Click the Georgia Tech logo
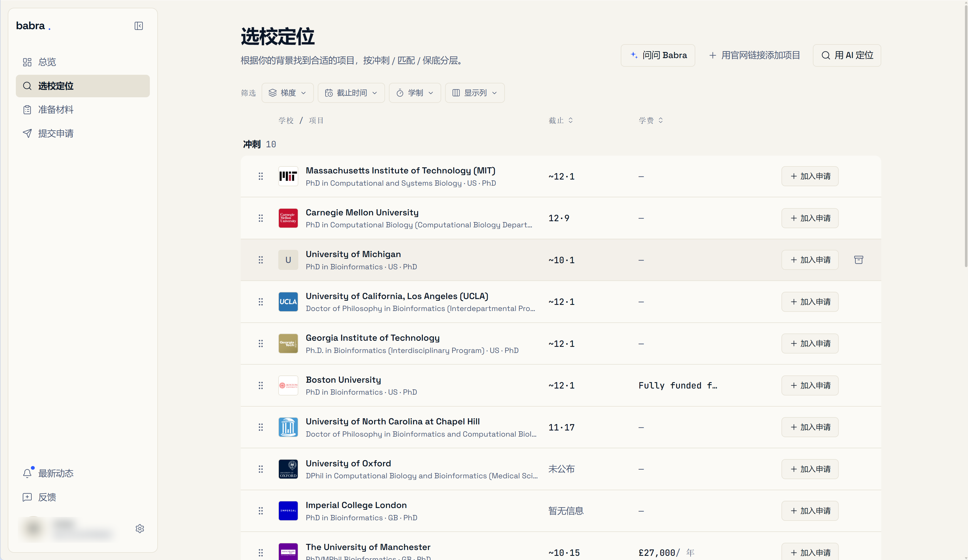 click(x=288, y=344)
